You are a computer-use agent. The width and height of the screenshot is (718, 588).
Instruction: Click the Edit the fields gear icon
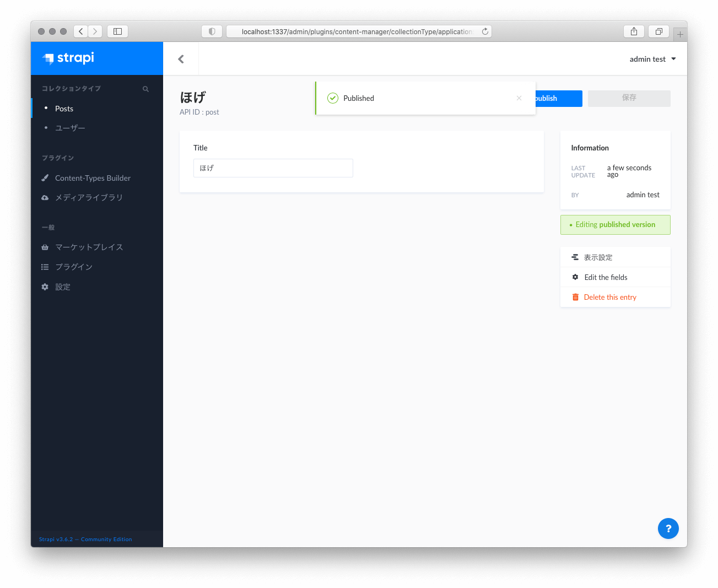[x=575, y=277]
